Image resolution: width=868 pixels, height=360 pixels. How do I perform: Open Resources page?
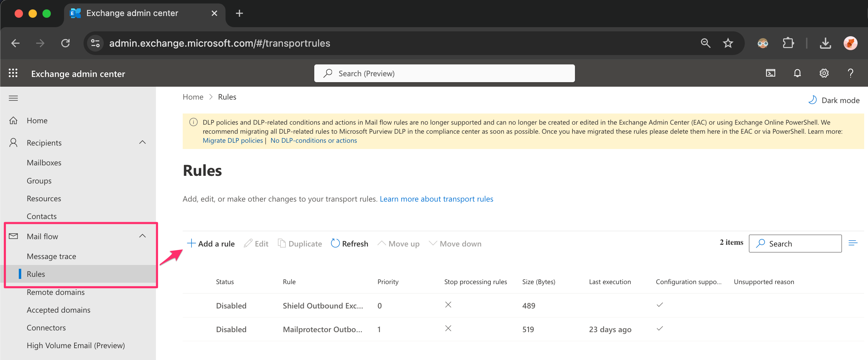tap(44, 198)
